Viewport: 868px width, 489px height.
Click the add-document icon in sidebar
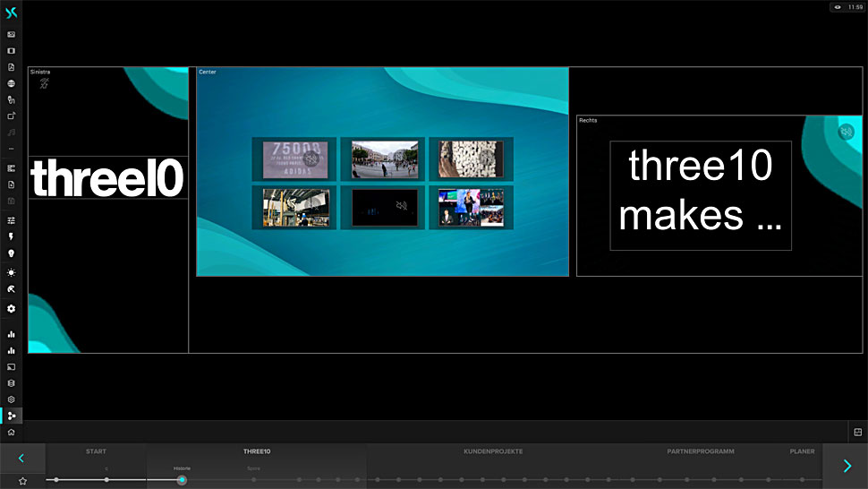point(11,184)
